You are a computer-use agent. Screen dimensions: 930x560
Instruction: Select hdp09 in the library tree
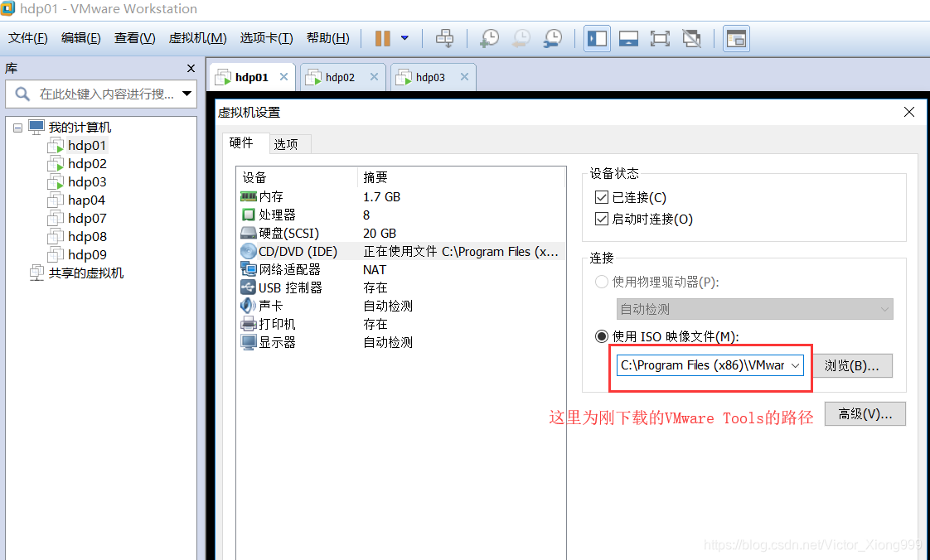[87, 255]
